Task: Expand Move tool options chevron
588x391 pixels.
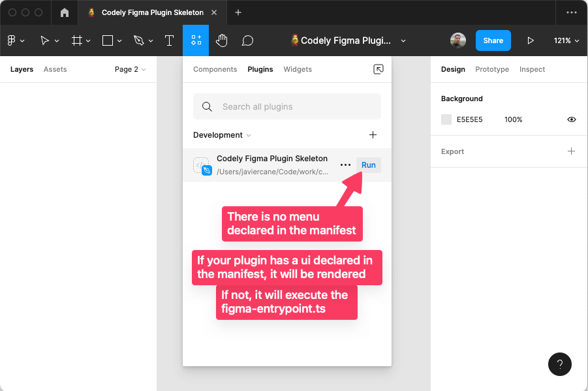Action: [57, 40]
